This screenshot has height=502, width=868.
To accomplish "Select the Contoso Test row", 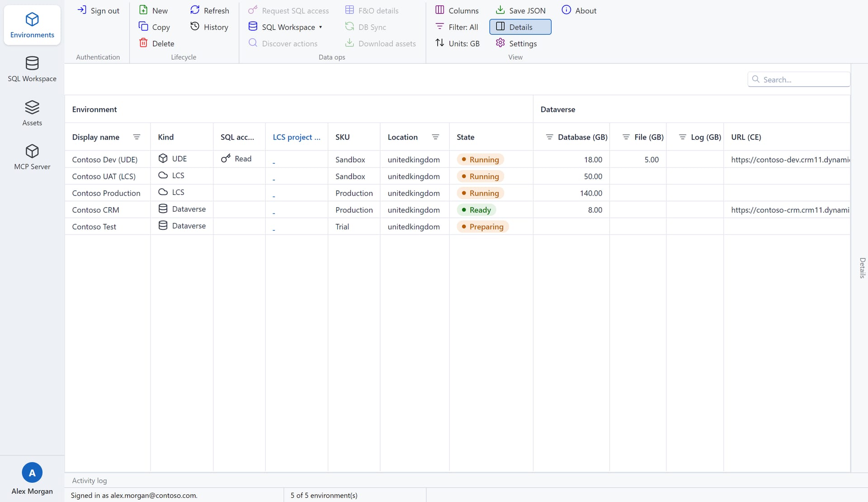I will pos(458,226).
